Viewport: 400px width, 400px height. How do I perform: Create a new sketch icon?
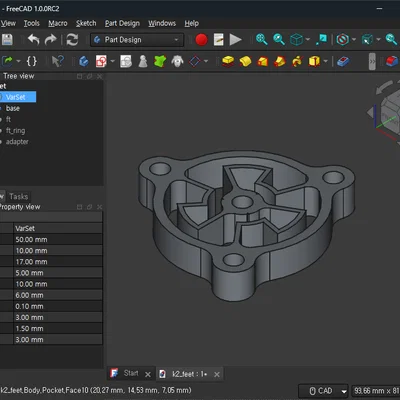(x=101, y=61)
